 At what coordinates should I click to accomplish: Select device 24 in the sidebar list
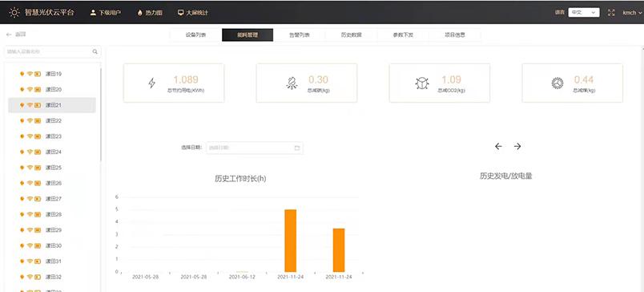52,152
